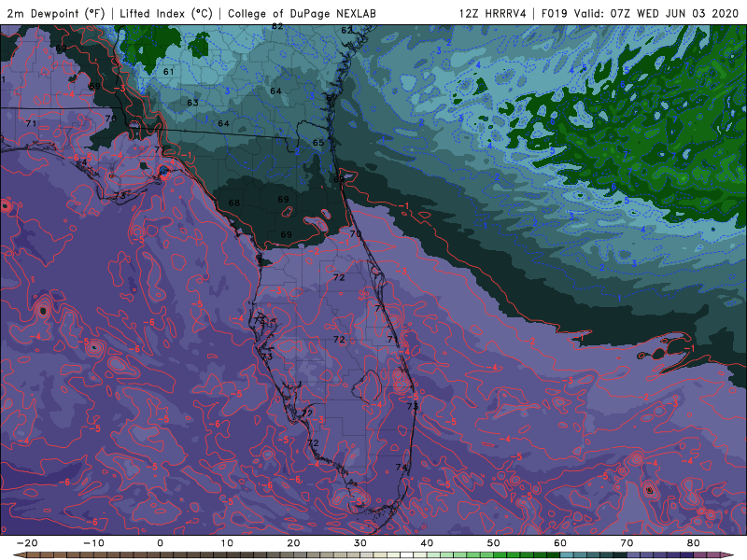Screen dimensions: 747x560
Task: Click the '12Z HRRRV4' model run label
Action: coord(492,13)
